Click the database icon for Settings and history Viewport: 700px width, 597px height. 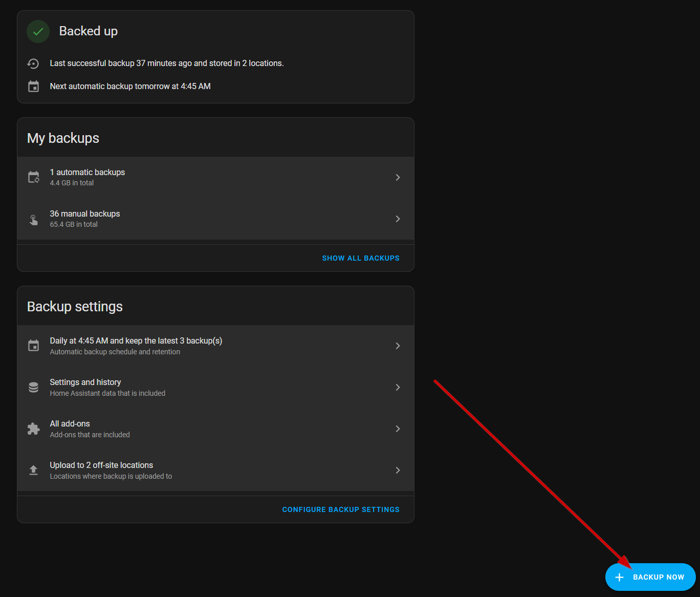coord(33,387)
